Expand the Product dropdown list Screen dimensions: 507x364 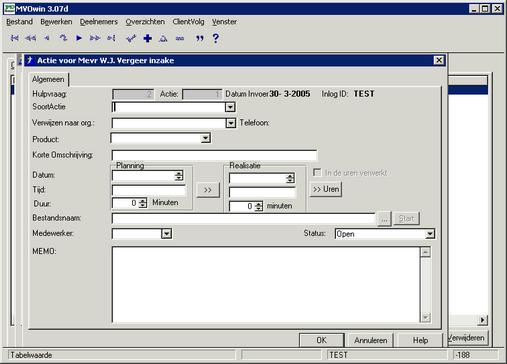[205, 138]
